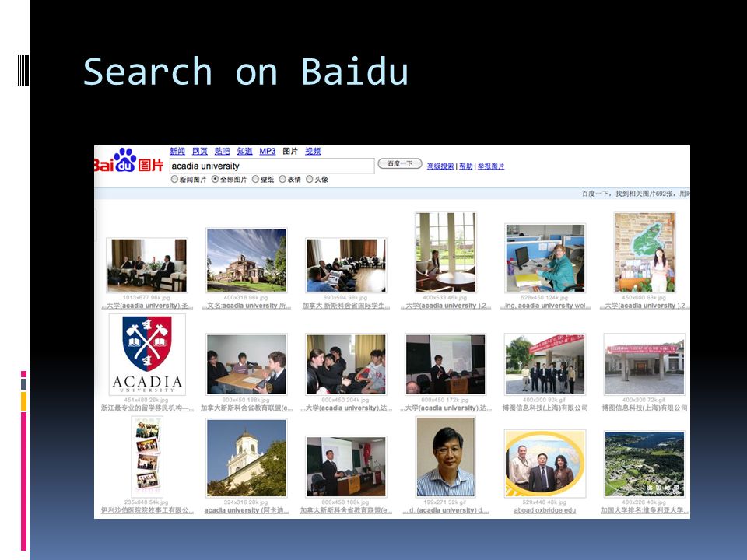747x560 pixels.
Task: Click caption link 加拿大 新斯科舍省国际学生...
Action: click(345, 305)
